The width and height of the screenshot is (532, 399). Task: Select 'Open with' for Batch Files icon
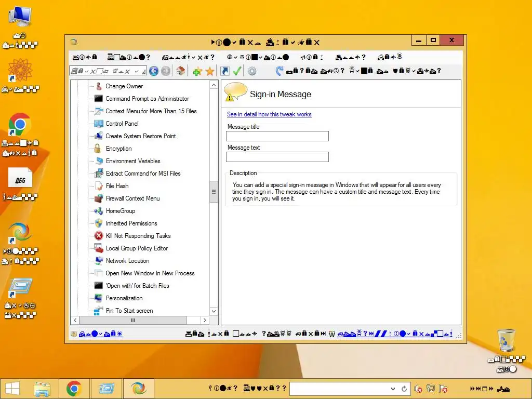pyautogui.click(x=98, y=286)
